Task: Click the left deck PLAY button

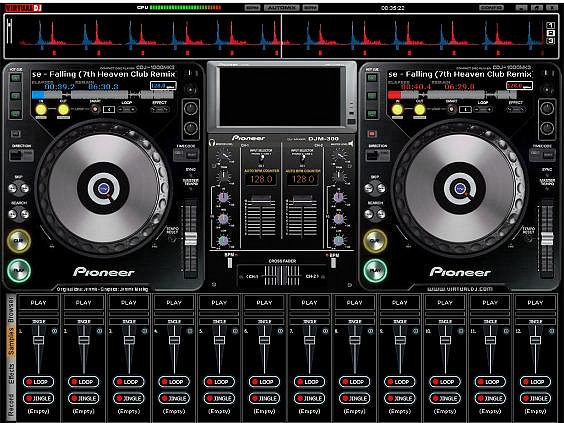Action: tap(19, 270)
